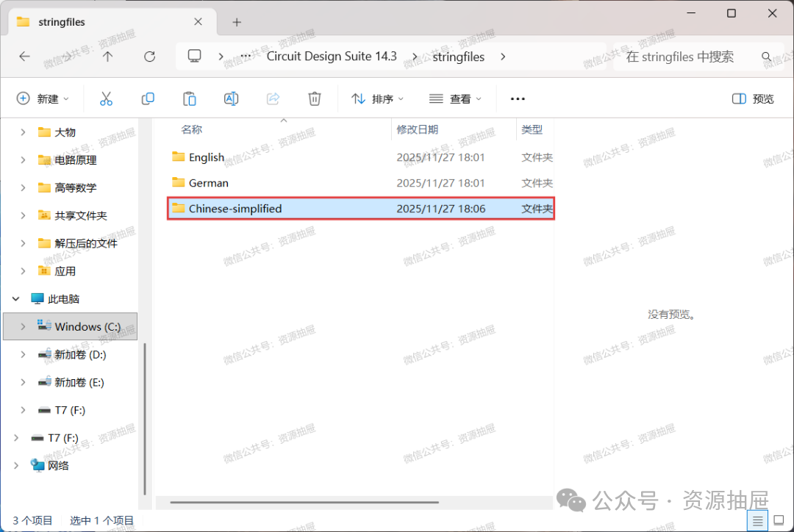
Task: Click the Cut scissors icon
Action: tap(106, 98)
